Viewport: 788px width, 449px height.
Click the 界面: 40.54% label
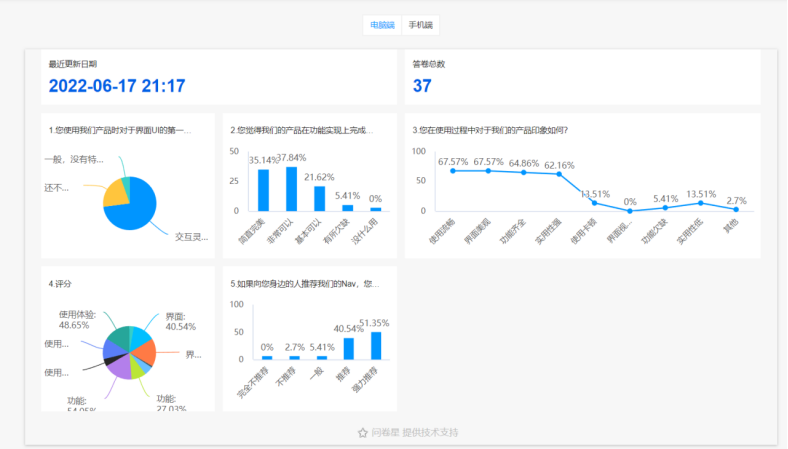[x=180, y=321]
